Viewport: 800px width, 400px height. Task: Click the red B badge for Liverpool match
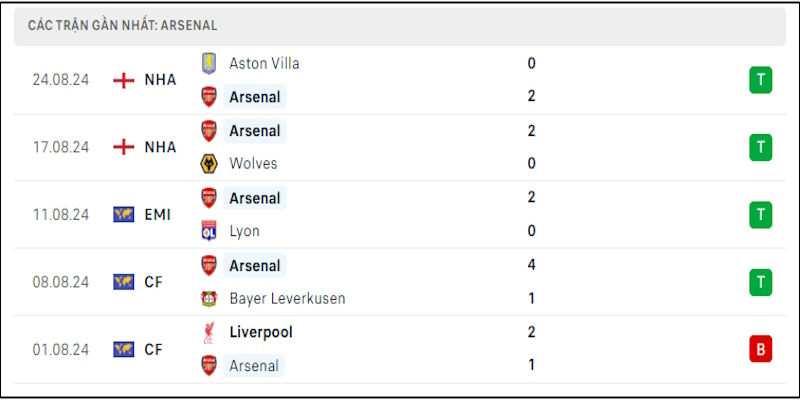coord(761,349)
